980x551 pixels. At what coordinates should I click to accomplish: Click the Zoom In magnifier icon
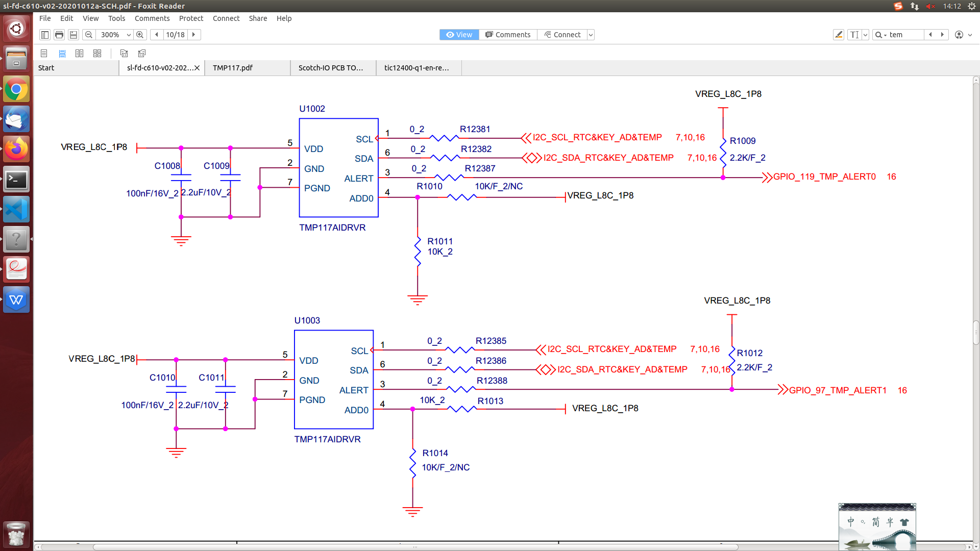(x=140, y=35)
